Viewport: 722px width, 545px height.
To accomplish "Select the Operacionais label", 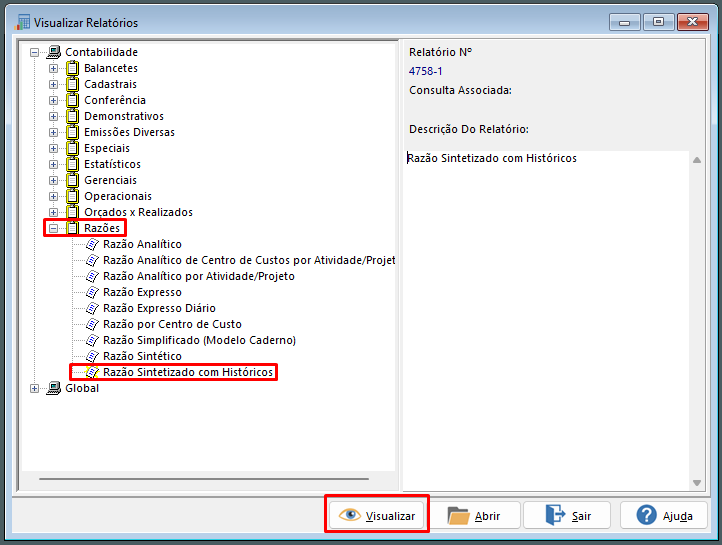I will (118, 196).
